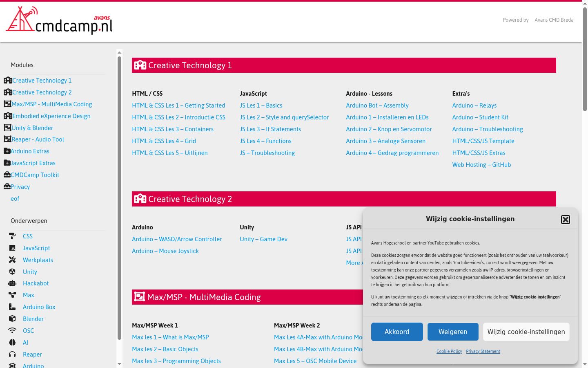
Task: Click the sidebar scrollbar thumb
Action: click(x=119, y=198)
